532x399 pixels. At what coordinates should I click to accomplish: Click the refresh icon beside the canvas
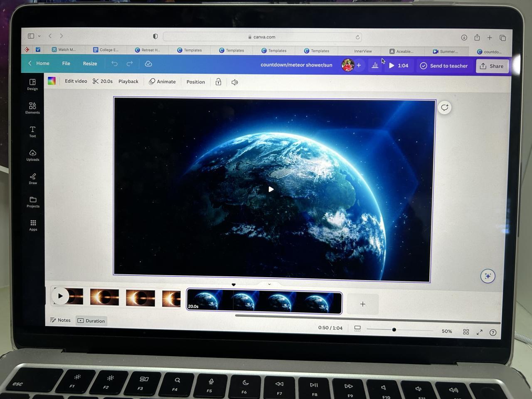coord(445,108)
